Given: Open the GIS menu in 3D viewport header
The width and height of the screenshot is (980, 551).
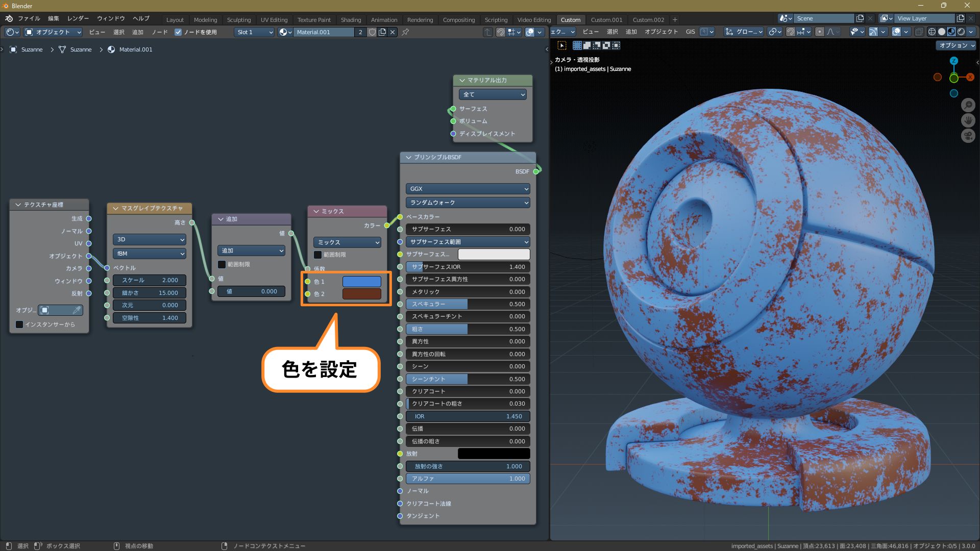Looking at the screenshot, I should click(x=690, y=32).
